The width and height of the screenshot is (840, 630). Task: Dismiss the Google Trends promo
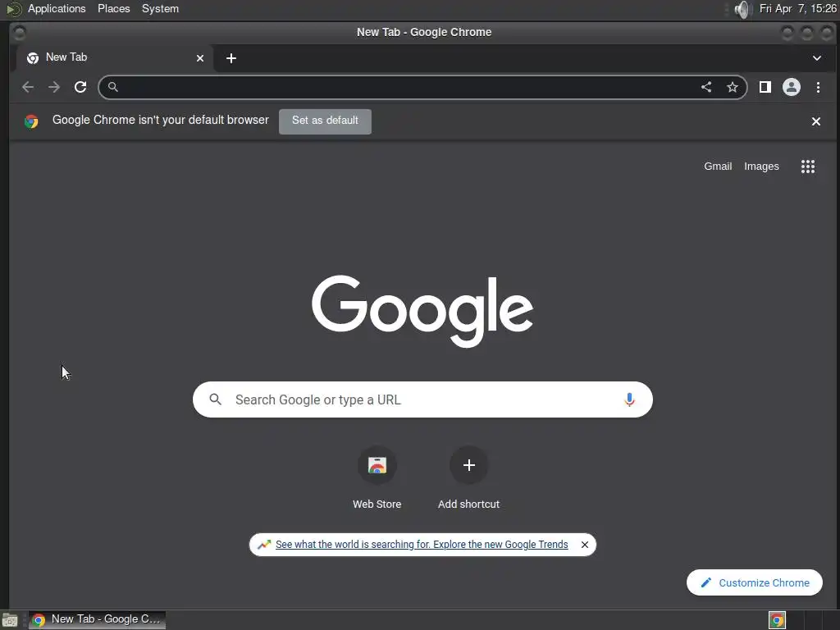(584, 545)
